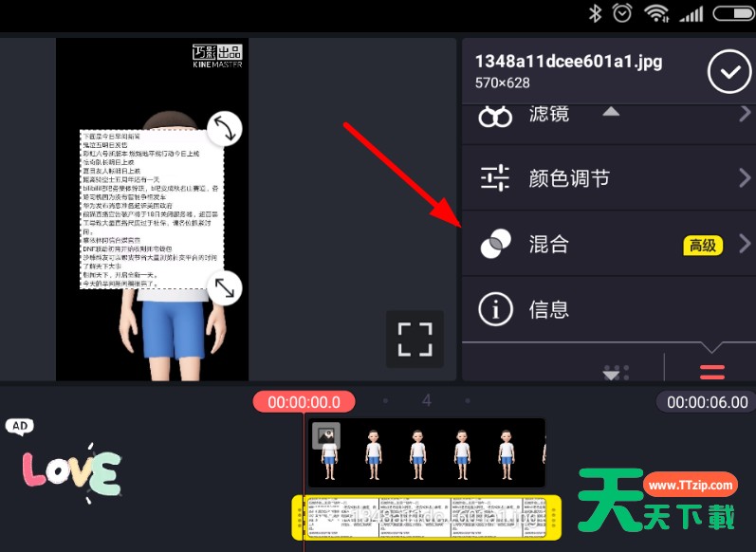756x552 pixels.
Task: Expand the 颜色调节 row chevron
Action: pos(744,178)
